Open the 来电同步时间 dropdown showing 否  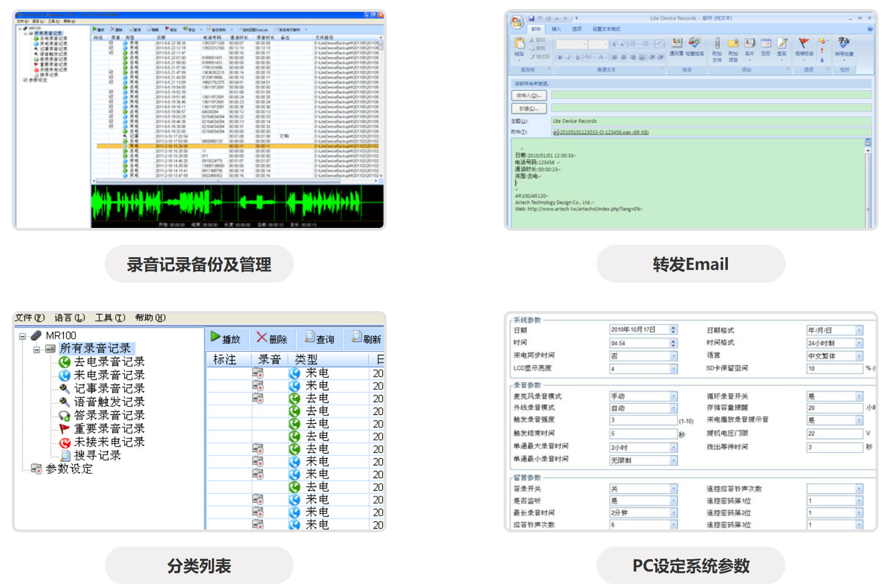643,356
